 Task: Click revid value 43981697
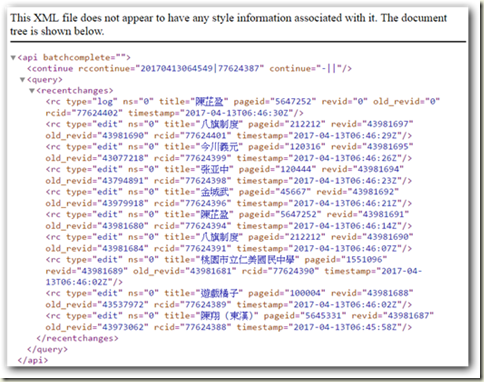click(388, 124)
